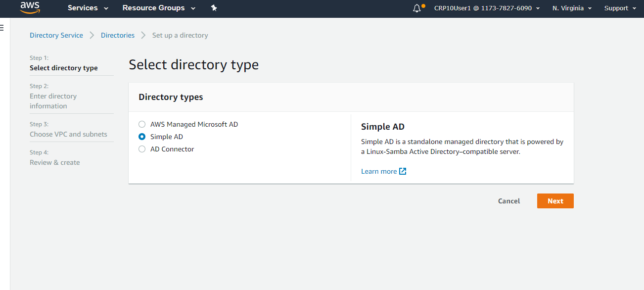Expand the Resource Groups dropdown
Viewport: 644px width, 290px height.
point(159,8)
